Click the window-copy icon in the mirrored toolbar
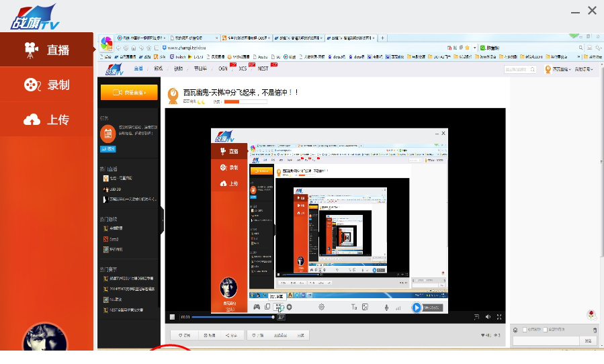Image resolution: width=604 pixels, height=364 pixels. (267, 307)
